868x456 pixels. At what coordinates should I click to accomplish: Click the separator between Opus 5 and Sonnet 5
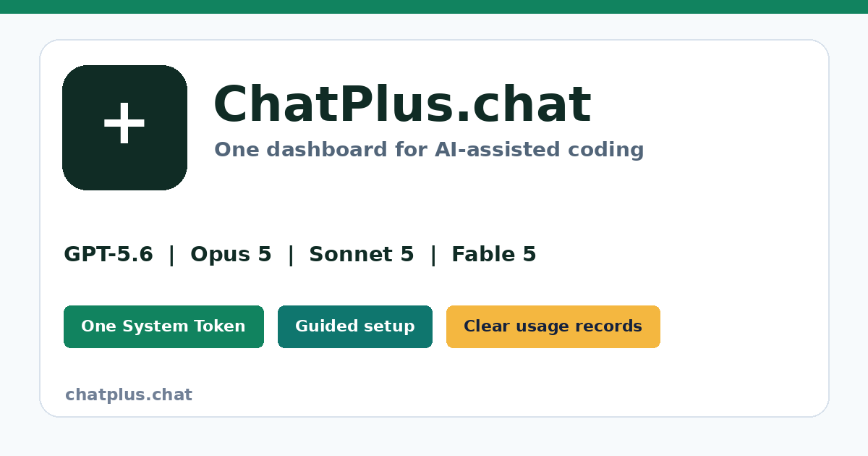point(291,255)
